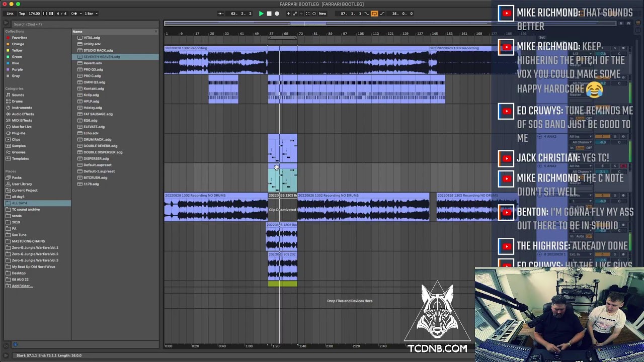Click Add Folder... link
This screenshot has width=644, height=362.
[22, 286]
